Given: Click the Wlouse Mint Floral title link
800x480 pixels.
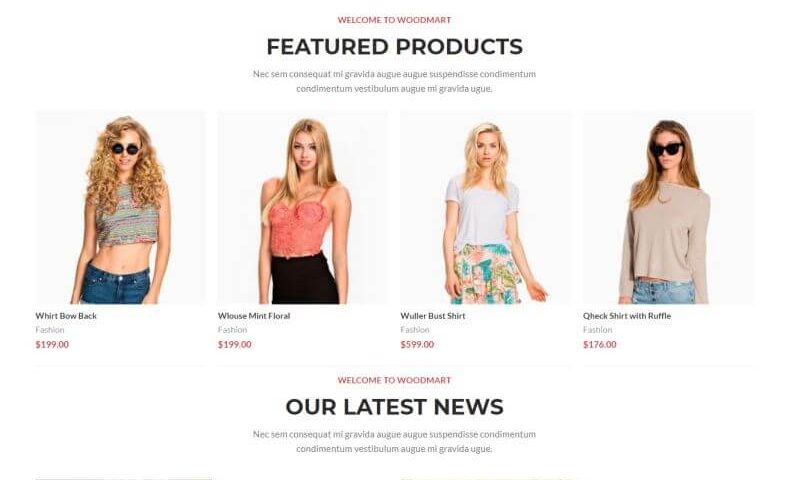Looking at the screenshot, I should (x=254, y=316).
